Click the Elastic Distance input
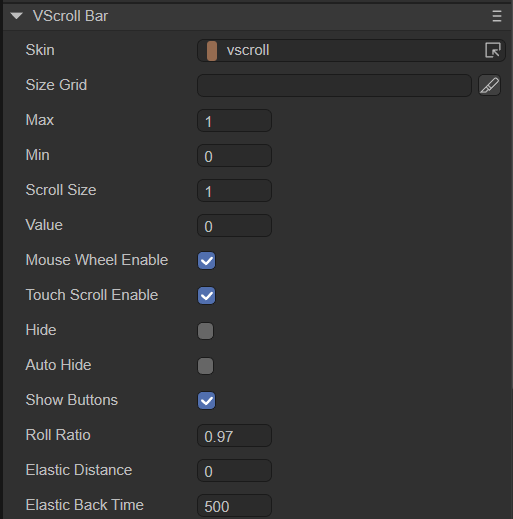Image resolution: width=513 pixels, height=519 pixels. pos(234,470)
